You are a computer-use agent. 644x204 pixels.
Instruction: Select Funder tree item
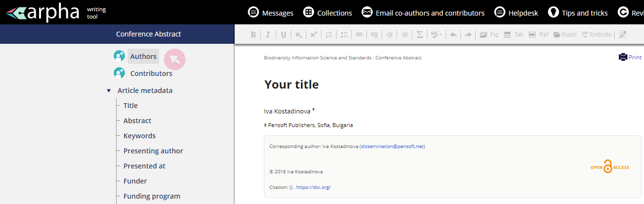135,181
